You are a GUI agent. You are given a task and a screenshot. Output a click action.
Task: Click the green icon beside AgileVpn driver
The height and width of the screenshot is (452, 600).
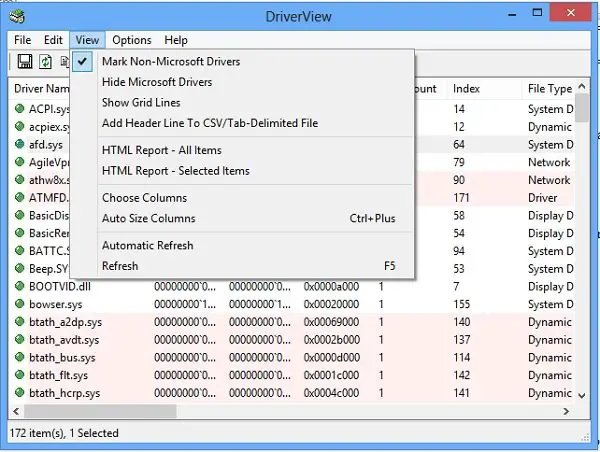tap(20, 162)
